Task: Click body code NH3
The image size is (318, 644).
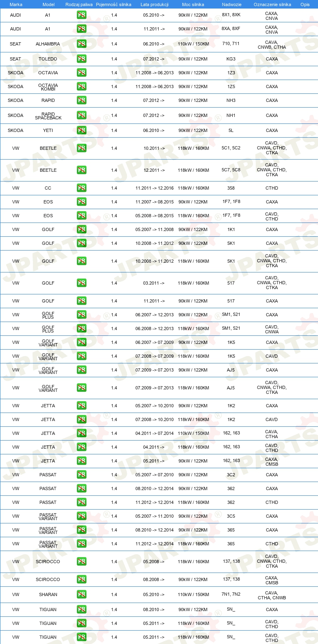Action: pyautogui.click(x=231, y=100)
